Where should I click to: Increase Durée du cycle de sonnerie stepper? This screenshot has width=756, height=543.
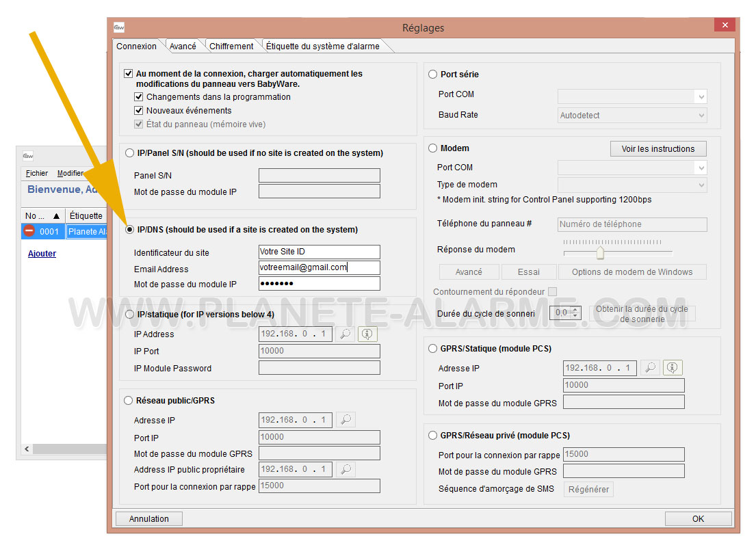[575, 309]
